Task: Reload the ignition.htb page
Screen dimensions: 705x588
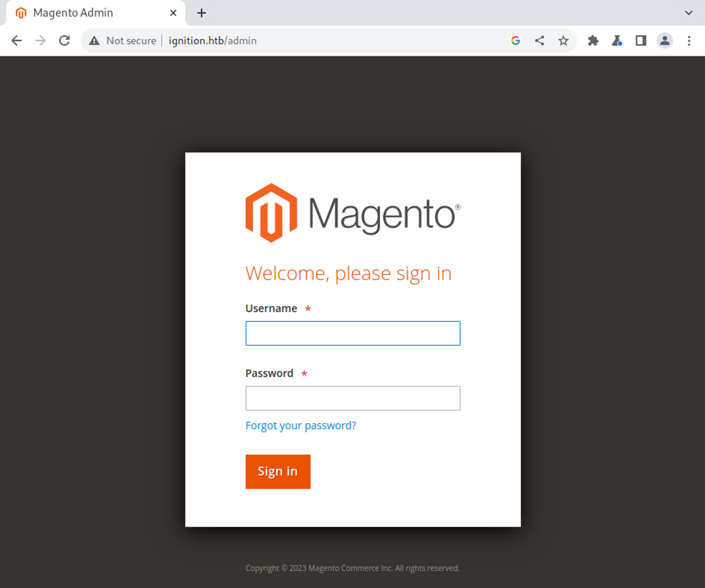Action: pyautogui.click(x=64, y=41)
